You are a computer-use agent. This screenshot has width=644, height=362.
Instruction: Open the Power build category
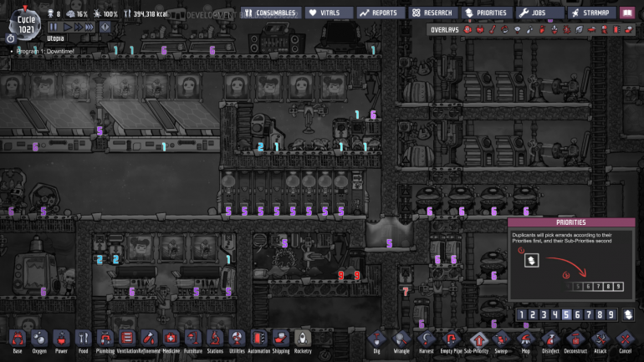61,339
